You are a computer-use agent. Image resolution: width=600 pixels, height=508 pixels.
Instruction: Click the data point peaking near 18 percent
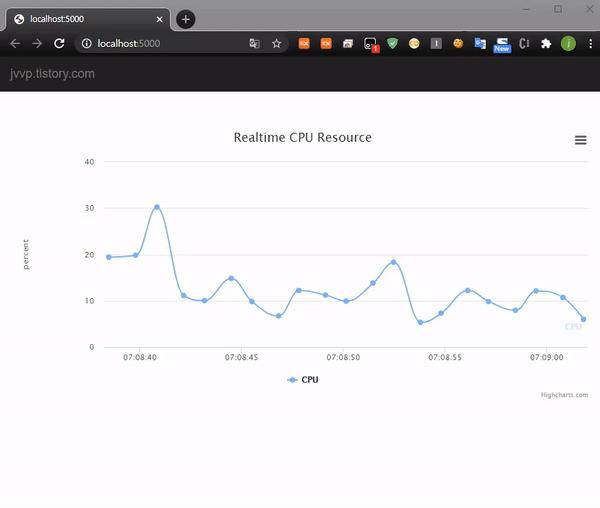pos(393,262)
